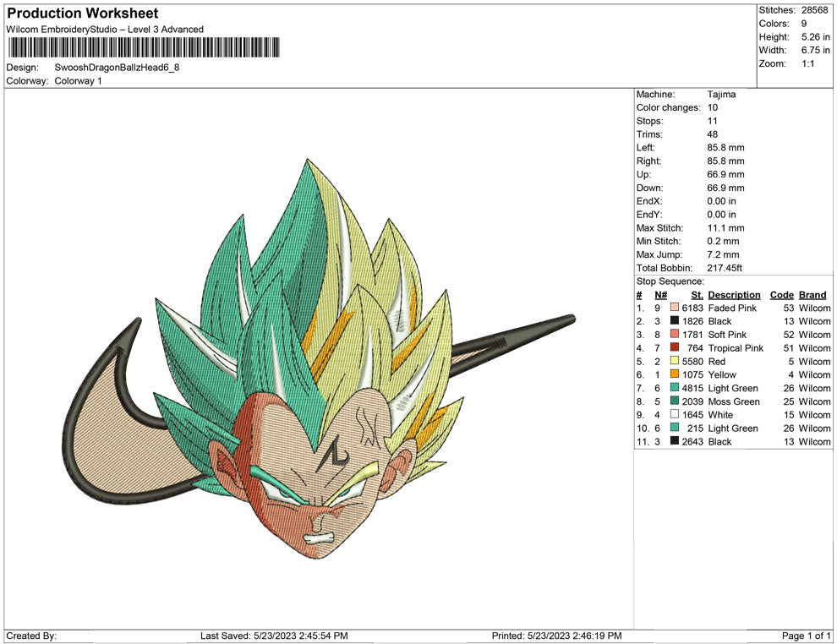Click the embroidery design preview image

319,358
